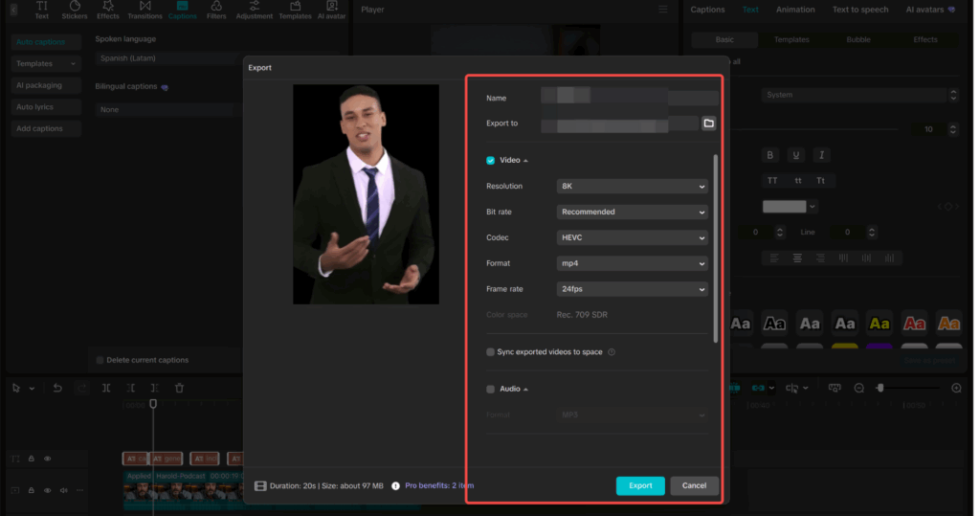Open the Codec HEVC dropdown
The height and width of the screenshot is (516, 980).
click(x=632, y=237)
